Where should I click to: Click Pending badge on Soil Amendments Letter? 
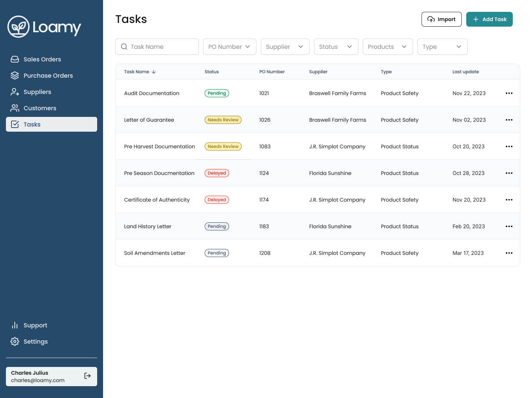click(217, 253)
